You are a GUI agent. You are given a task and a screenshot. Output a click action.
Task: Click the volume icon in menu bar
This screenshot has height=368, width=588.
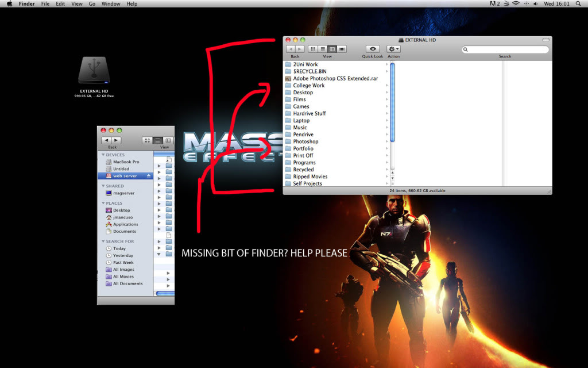[536, 4]
